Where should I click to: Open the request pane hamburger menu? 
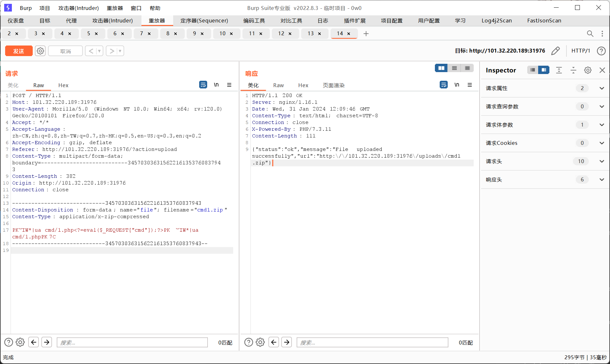pos(229,85)
